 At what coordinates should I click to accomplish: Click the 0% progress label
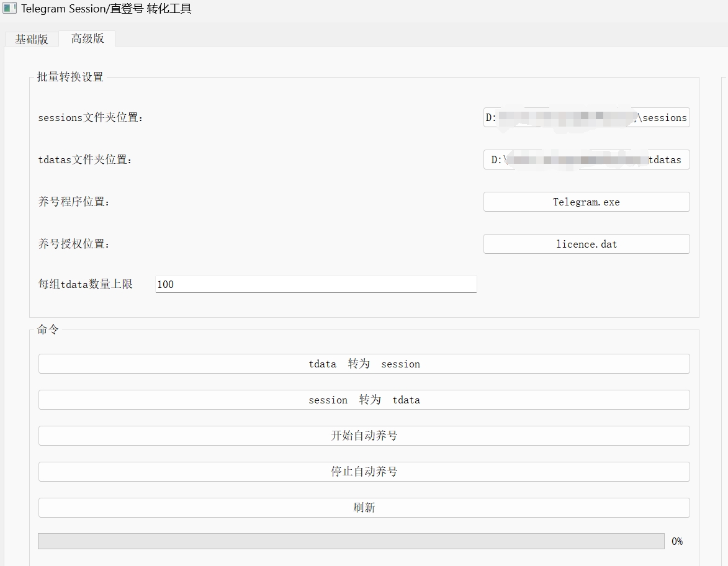pyautogui.click(x=677, y=541)
